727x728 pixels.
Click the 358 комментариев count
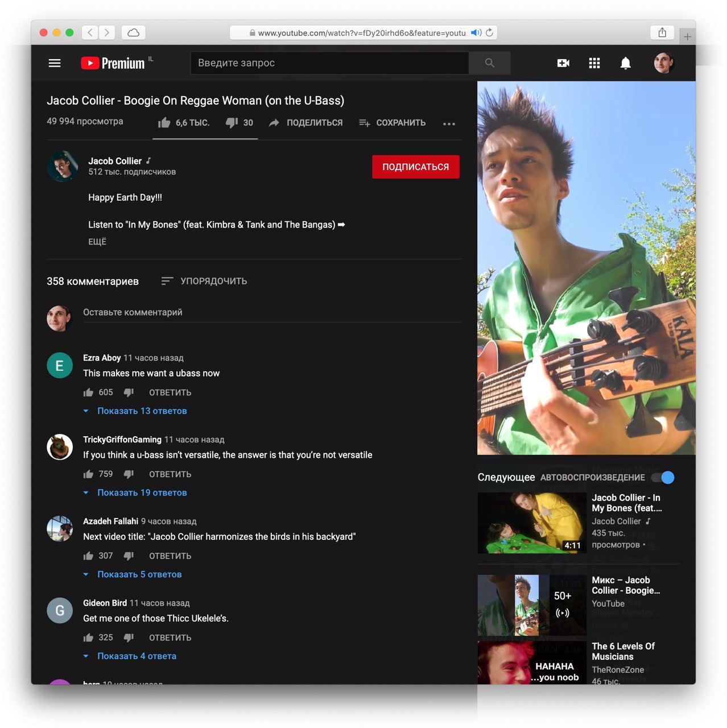pyautogui.click(x=93, y=282)
